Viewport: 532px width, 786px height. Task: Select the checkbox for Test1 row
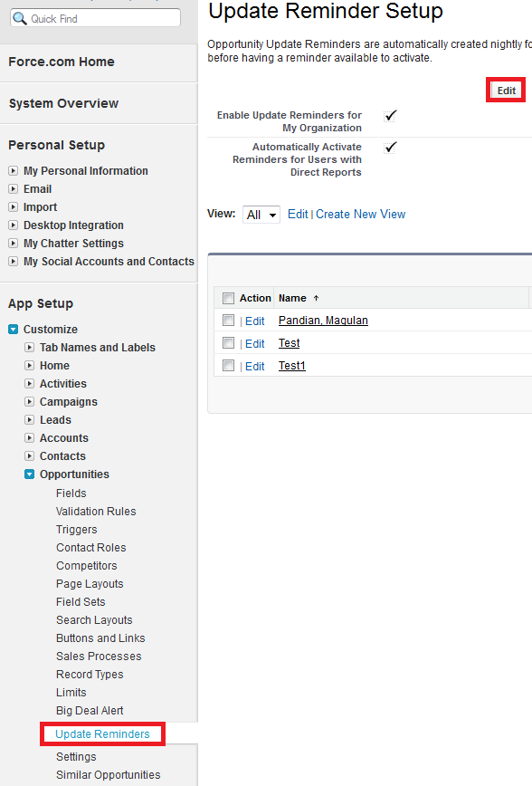coord(228,366)
